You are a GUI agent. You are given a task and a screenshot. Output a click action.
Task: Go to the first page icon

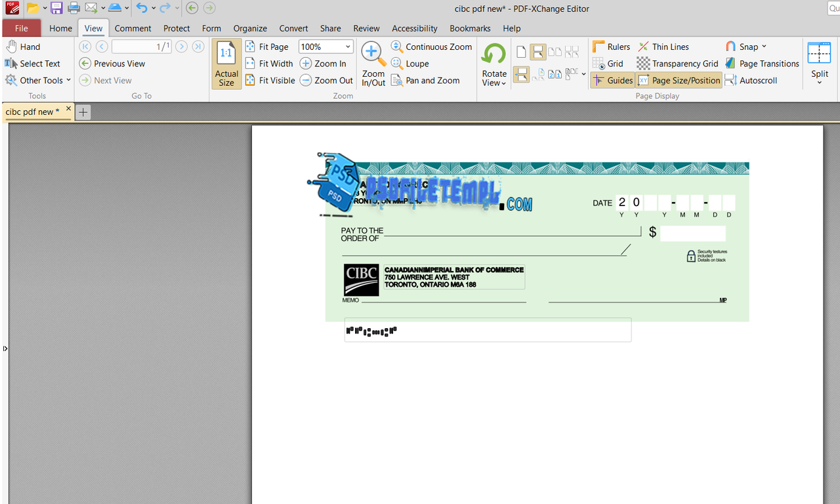85,47
